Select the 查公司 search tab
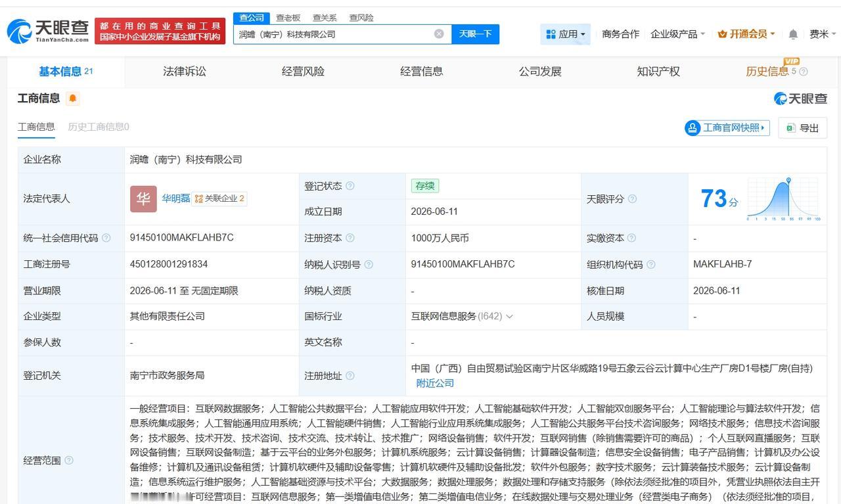Viewport: 841px width, 504px height. [x=252, y=18]
